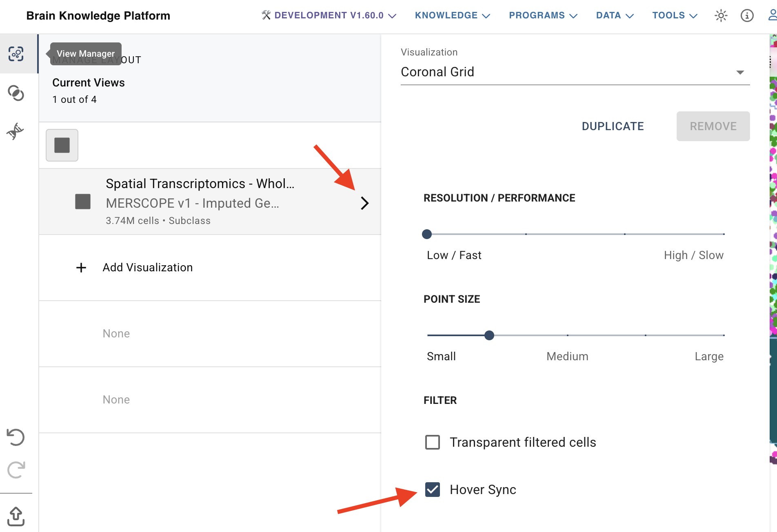777x532 pixels.
Task: Toggle the light/dark theme sun icon
Action: click(721, 16)
